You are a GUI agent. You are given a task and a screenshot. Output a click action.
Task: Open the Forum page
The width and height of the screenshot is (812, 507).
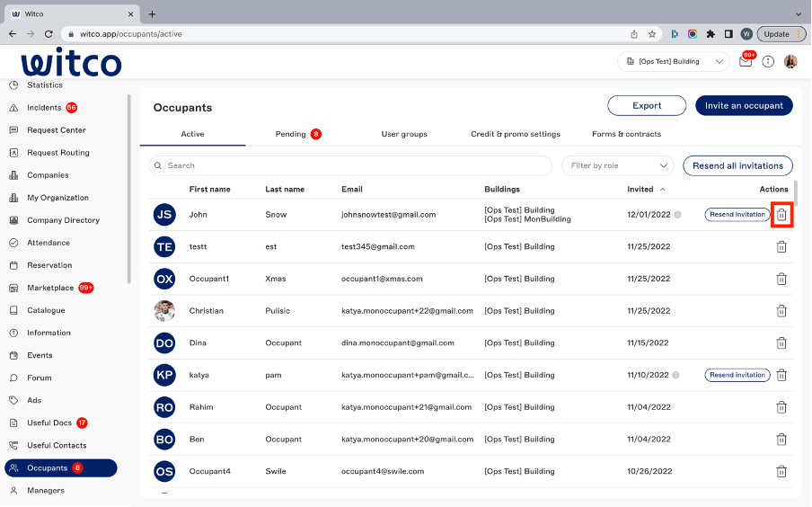click(x=39, y=378)
